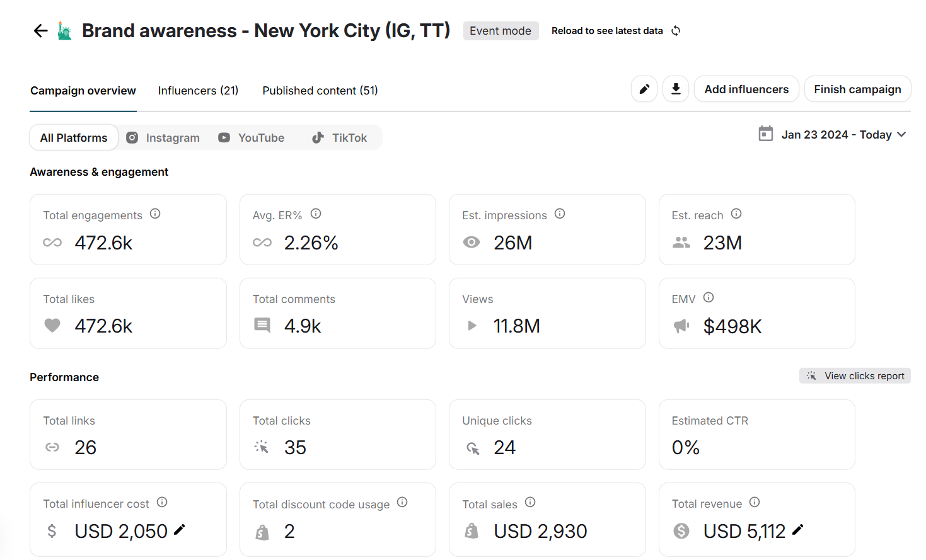This screenshot has height=560, width=926.
Task: Click the Views value 11.8M
Action: click(x=516, y=326)
